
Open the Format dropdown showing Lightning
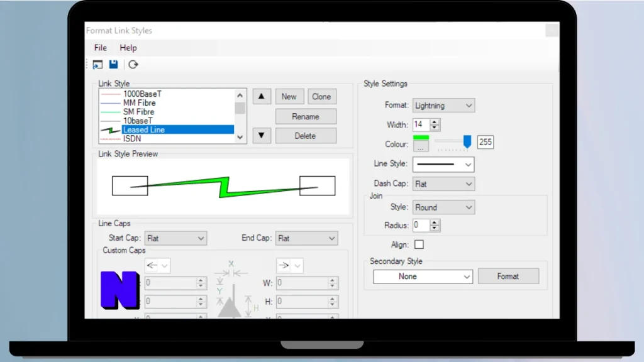pyautogui.click(x=443, y=106)
